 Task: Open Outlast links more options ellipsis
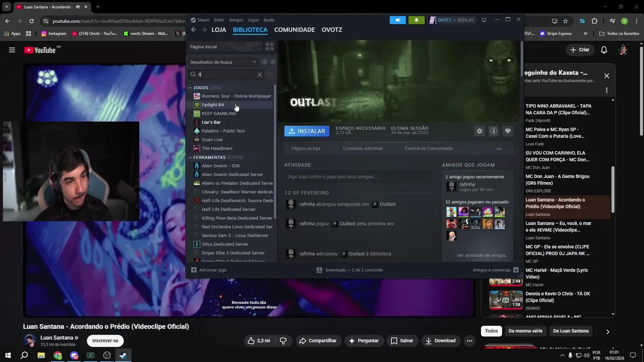[x=499, y=148]
